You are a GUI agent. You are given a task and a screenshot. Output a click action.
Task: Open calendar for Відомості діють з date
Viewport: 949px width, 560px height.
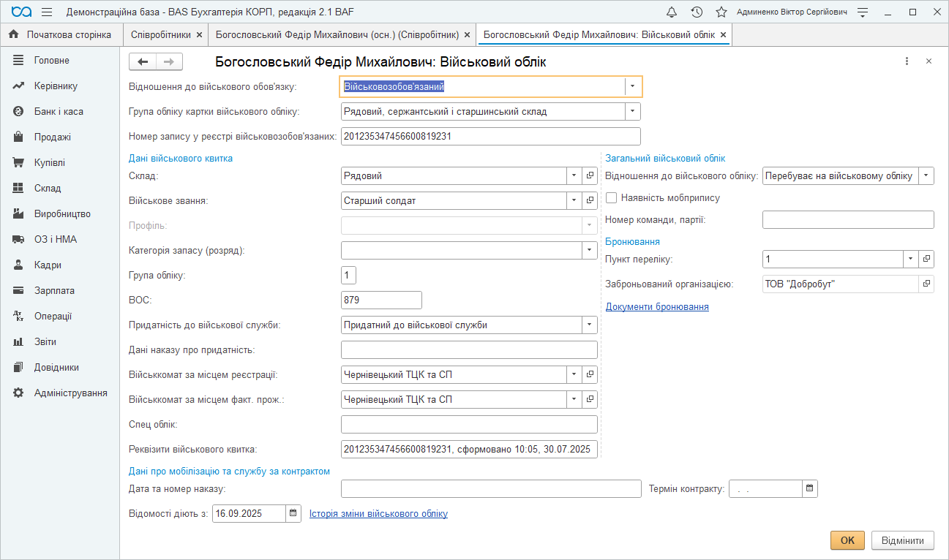click(x=293, y=513)
